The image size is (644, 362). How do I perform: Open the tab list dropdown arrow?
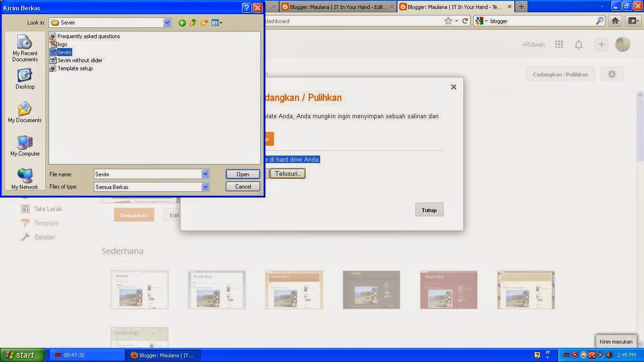pos(602,7)
